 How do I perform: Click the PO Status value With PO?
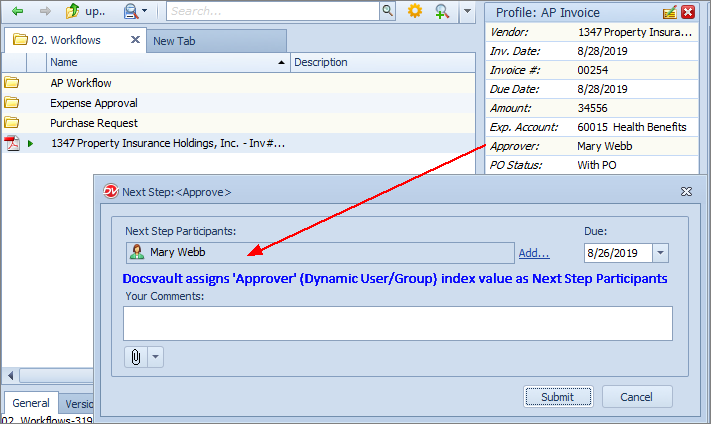(x=597, y=166)
